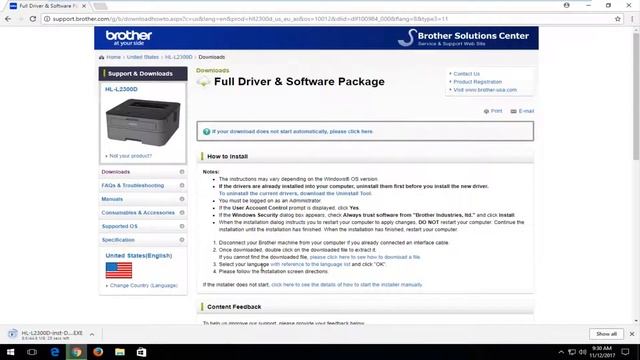The height and width of the screenshot is (360, 640).
Task: Expand Consumables & Accessories arrow
Action: click(182, 213)
